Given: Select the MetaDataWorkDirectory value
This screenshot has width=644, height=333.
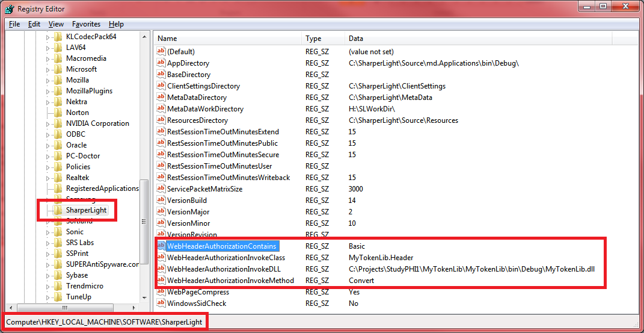Looking at the screenshot, I should click(x=206, y=109).
